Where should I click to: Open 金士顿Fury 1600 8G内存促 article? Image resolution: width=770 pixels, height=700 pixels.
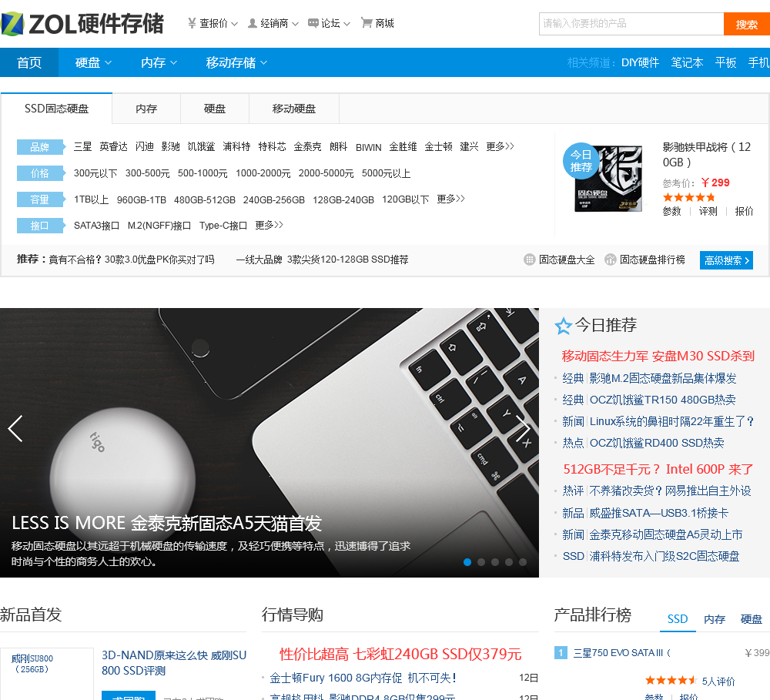[x=363, y=678]
